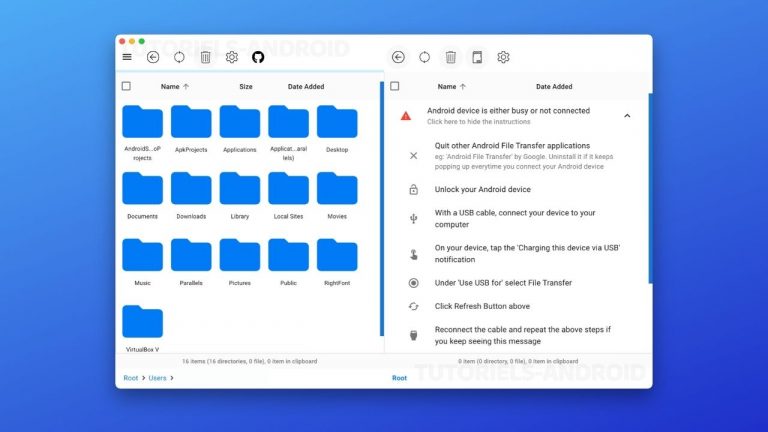Refresh the local files pane
This screenshot has width=768, height=432.
pyautogui.click(x=179, y=57)
